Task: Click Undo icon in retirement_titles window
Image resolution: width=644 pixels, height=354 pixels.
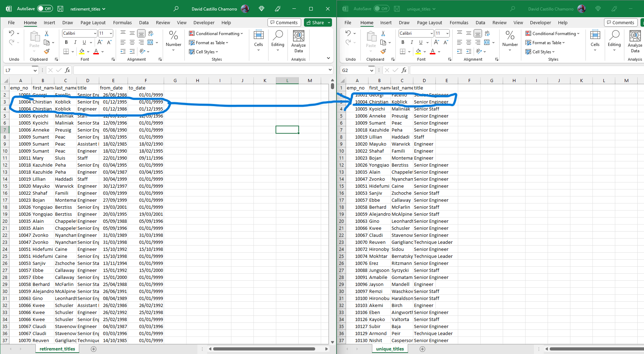Action: (x=11, y=33)
